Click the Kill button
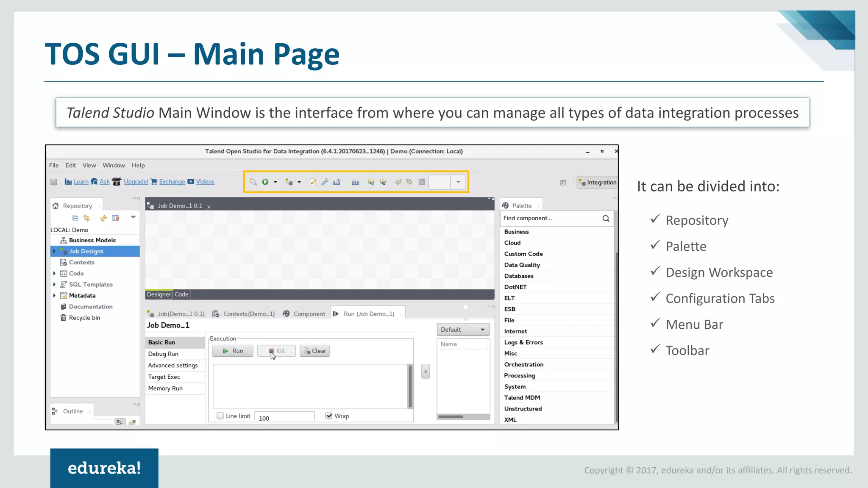The width and height of the screenshot is (868, 488). (x=276, y=351)
